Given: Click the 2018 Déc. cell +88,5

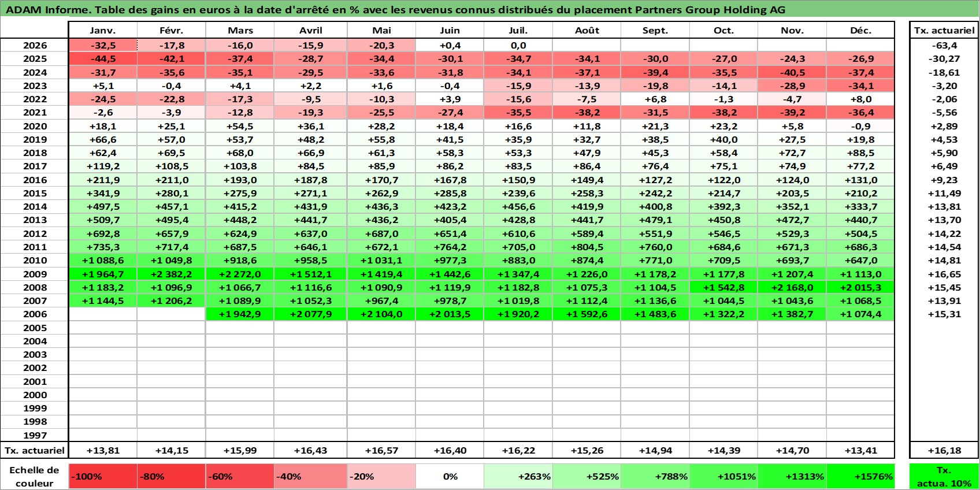Looking at the screenshot, I should point(860,153).
